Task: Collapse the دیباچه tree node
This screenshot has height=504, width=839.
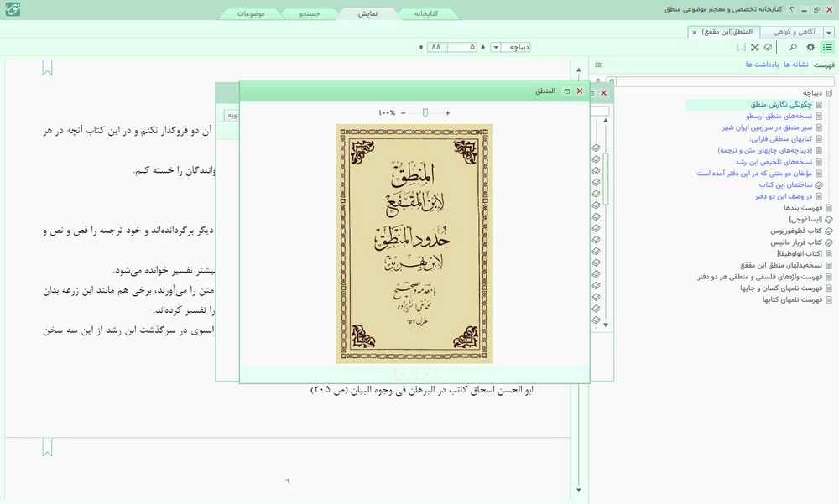Action: (x=829, y=93)
